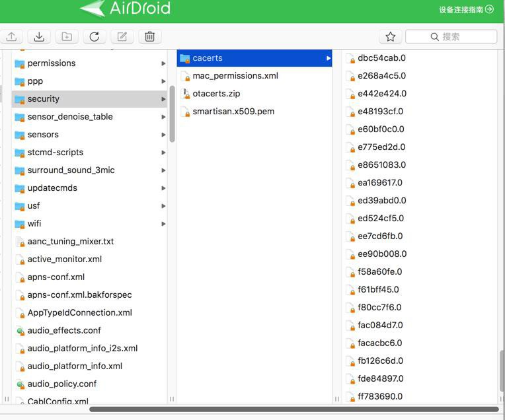Click the bottom horizontal scrollbar

click(294, 409)
